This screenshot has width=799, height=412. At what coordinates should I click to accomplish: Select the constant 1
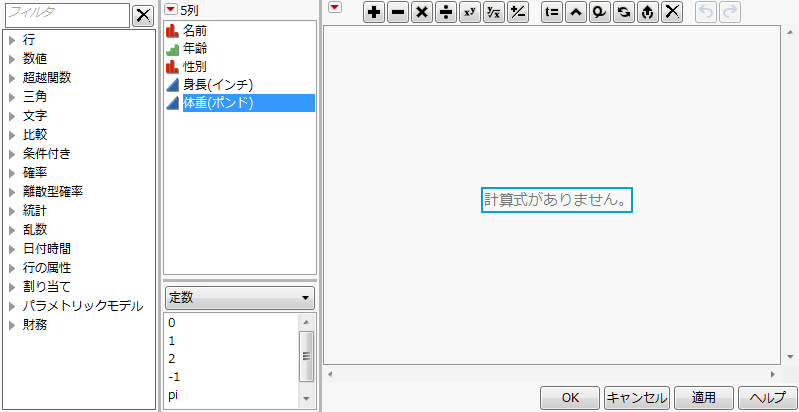[x=171, y=341]
